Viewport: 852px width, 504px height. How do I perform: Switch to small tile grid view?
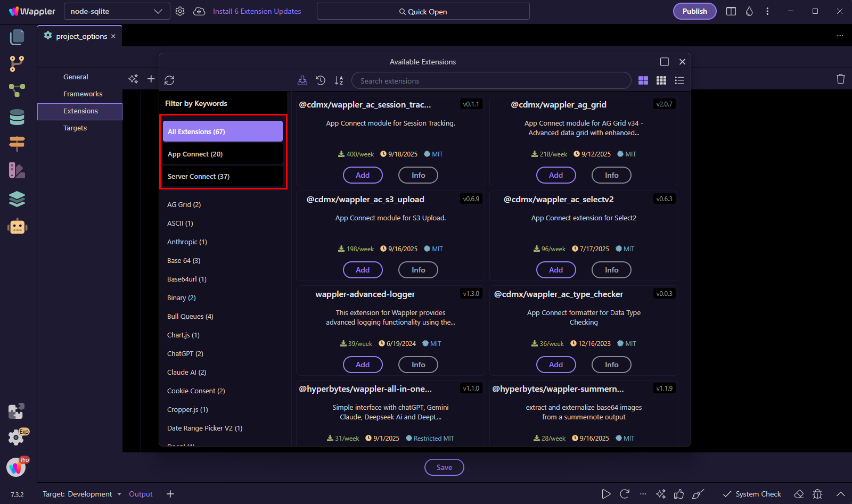(x=661, y=80)
